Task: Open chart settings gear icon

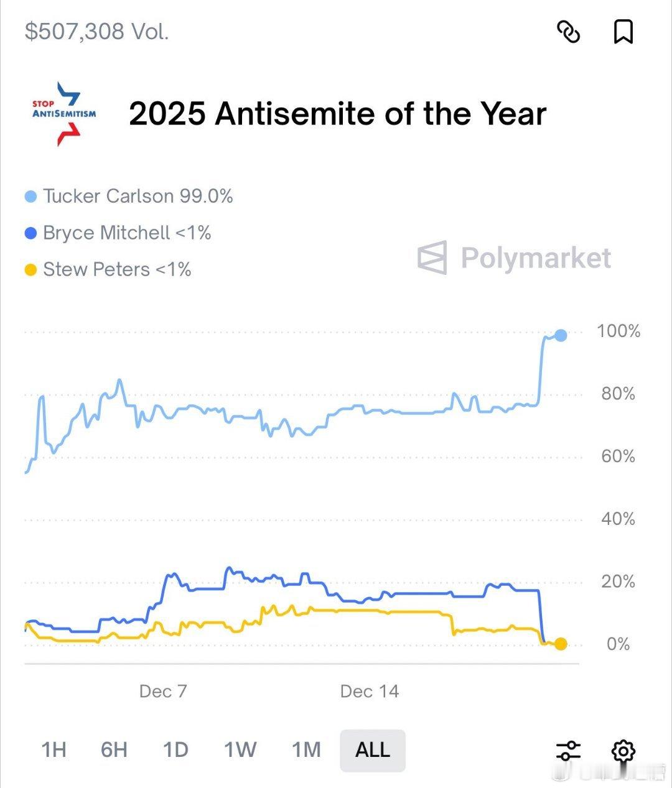Action: pyautogui.click(x=623, y=751)
